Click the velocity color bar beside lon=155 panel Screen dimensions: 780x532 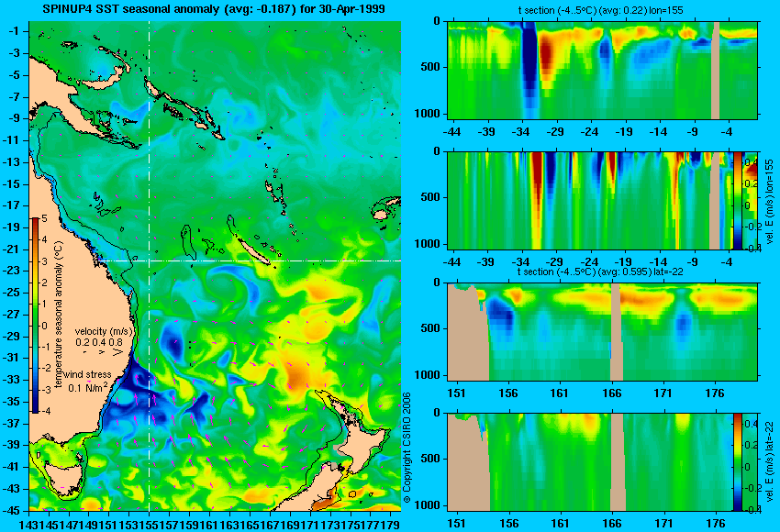tap(738, 200)
